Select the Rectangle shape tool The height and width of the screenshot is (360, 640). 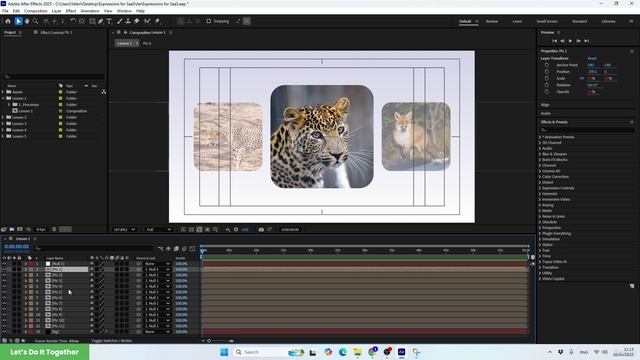(92, 21)
